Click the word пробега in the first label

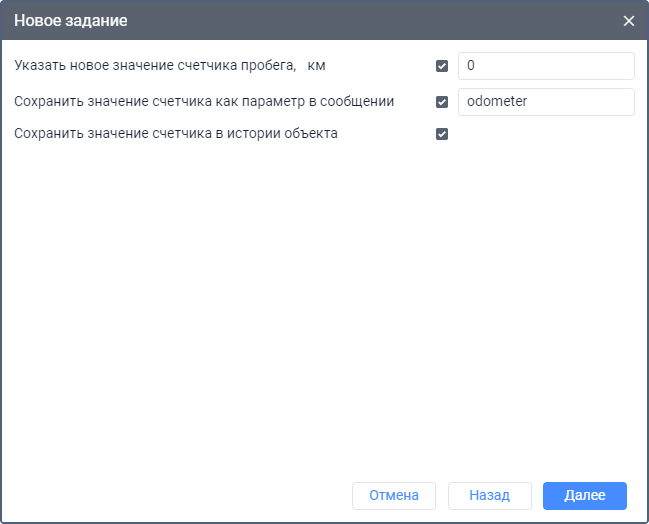tap(267, 66)
